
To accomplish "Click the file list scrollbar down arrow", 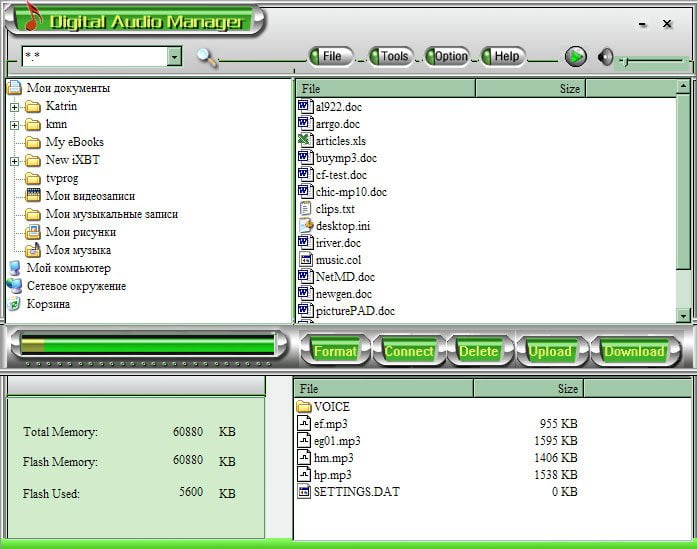I will pyautogui.click(x=683, y=316).
